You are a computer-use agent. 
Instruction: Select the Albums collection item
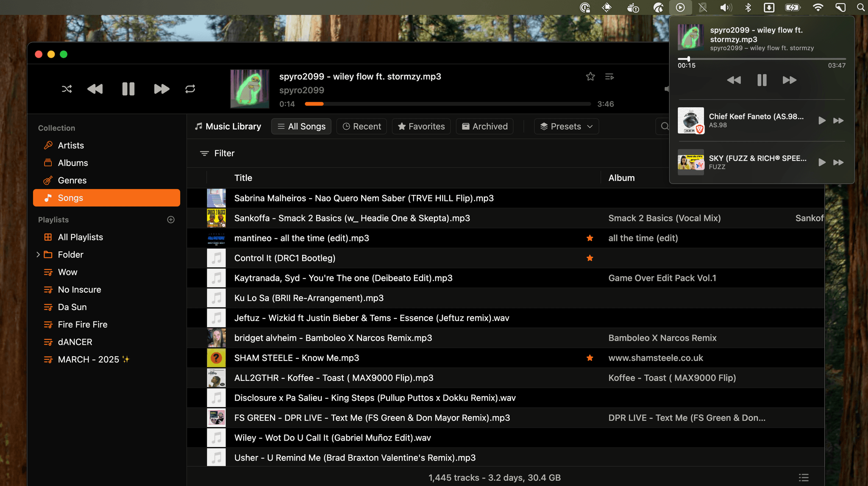point(73,163)
